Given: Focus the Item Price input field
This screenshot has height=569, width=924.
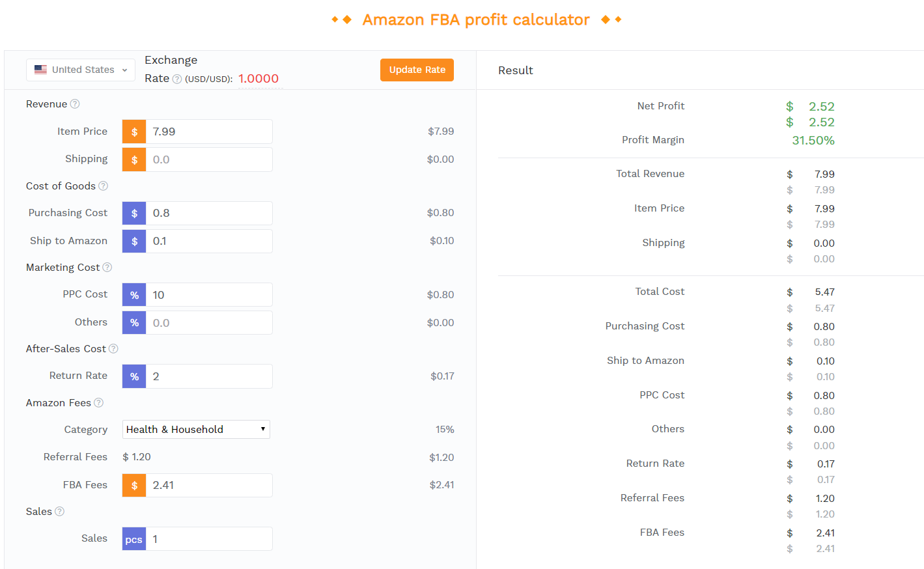Looking at the screenshot, I should point(208,132).
